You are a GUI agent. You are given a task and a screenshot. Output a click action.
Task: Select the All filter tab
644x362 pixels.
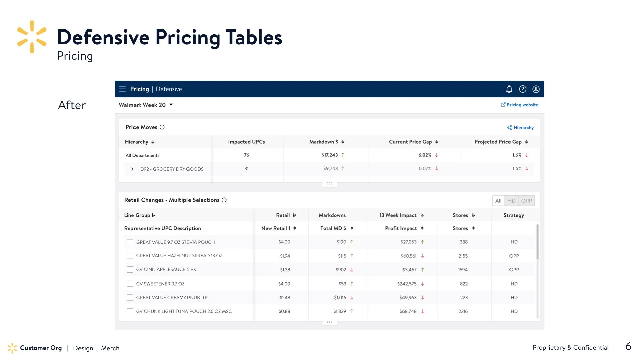[x=498, y=201]
